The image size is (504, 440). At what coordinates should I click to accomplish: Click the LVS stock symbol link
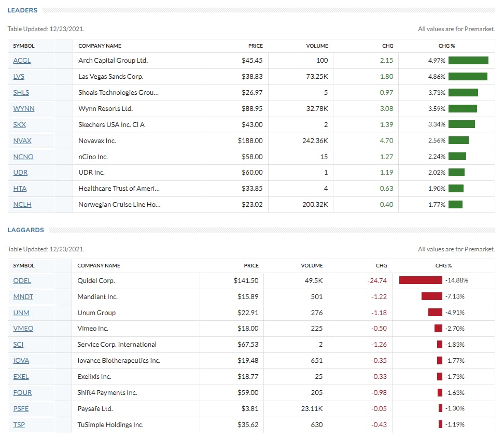[x=19, y=77]
